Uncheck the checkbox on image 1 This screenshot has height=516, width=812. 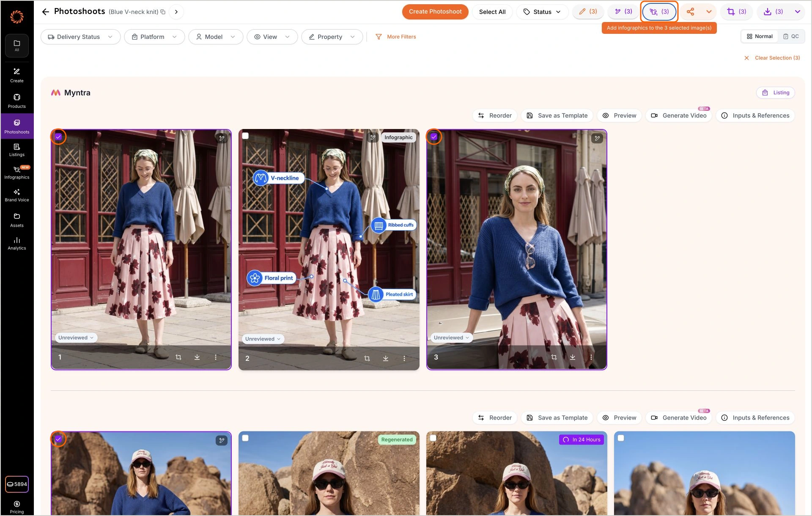[58, 137]
